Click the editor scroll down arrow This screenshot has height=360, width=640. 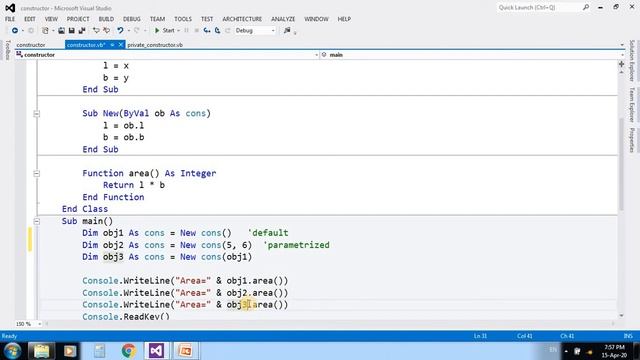(621, 316)
